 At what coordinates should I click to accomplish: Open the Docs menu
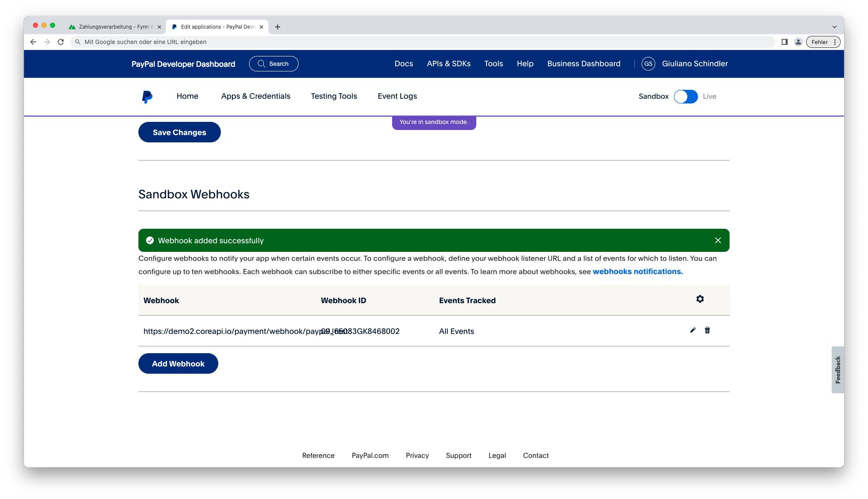pyautogui.click(x=404, y=64)
